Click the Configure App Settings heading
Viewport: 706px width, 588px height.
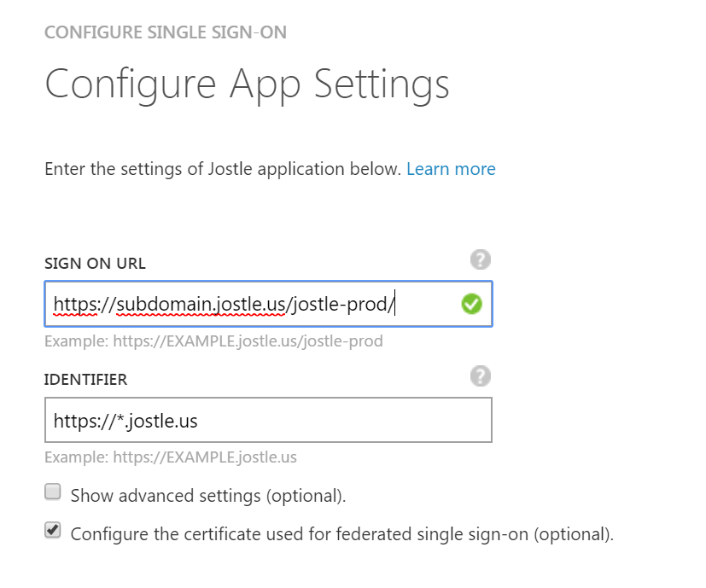click(x=248, y=84)
